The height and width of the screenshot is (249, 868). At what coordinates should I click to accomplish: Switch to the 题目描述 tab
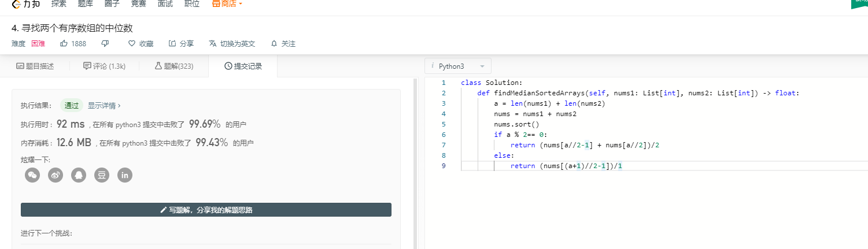tap(35, 66)
